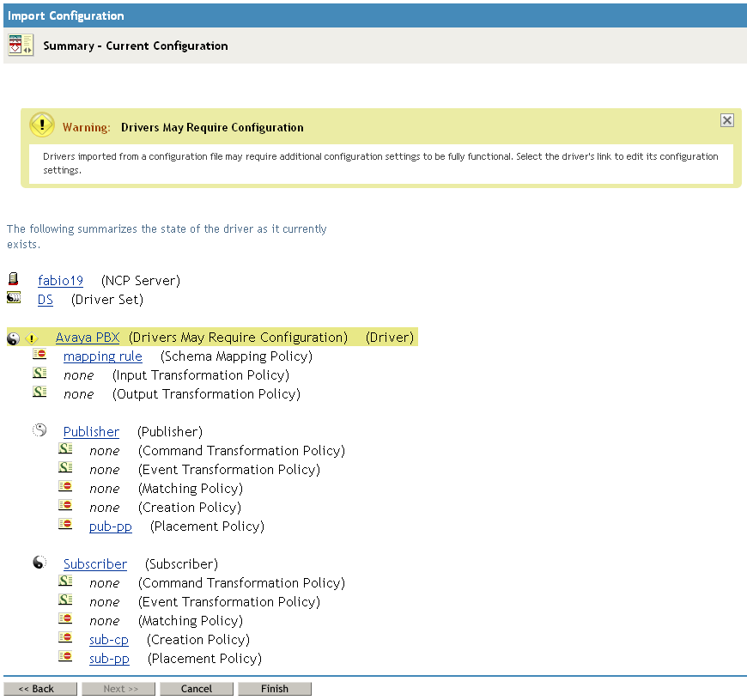747x700 pixels.
Task: Open the DS driver set link
Action: click(46, 300)
